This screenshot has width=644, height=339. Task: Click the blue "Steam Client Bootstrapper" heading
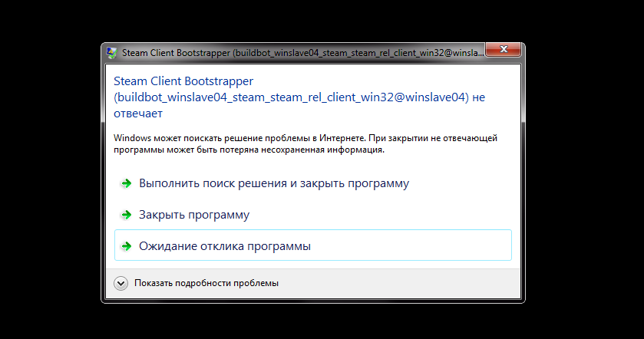coord(183,81)
